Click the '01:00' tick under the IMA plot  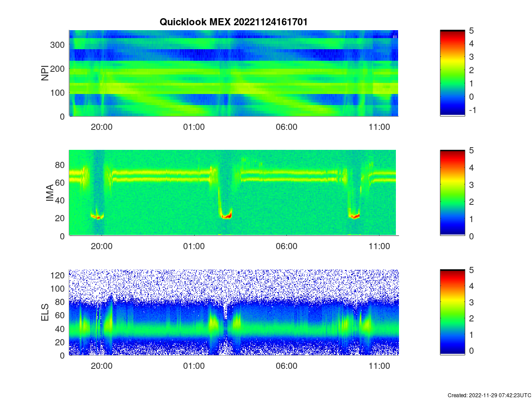[x=194, y=246]
